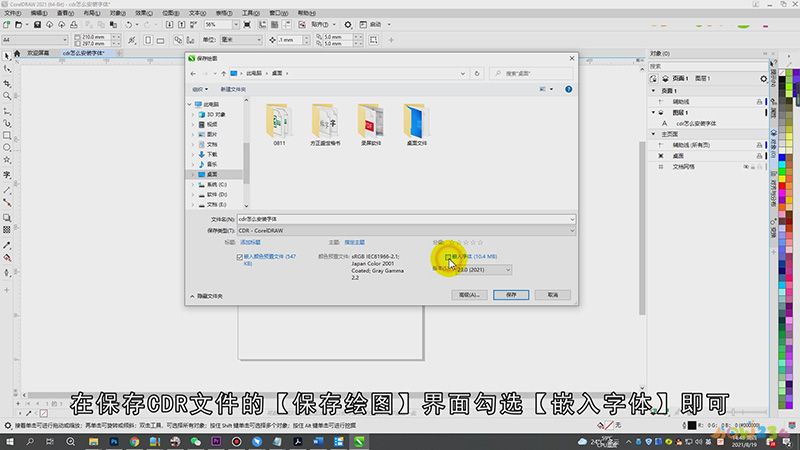Click the New document toolbar icon

click(x=7, y=24)
